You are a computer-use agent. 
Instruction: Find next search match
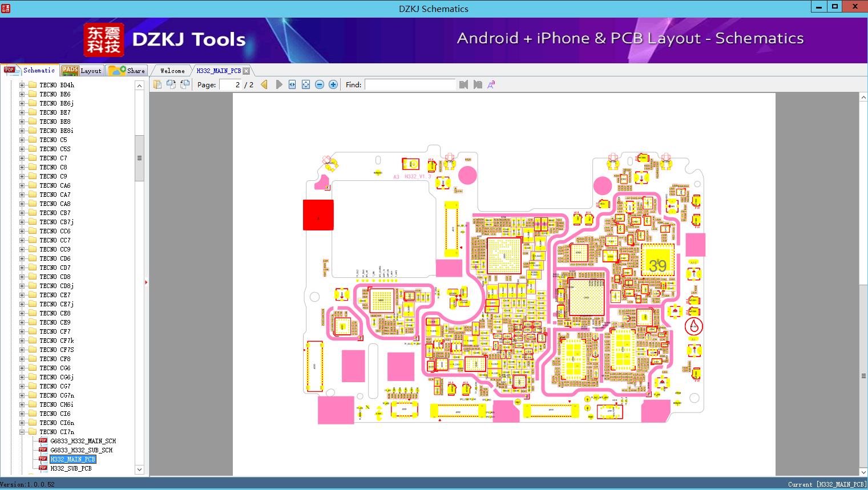click(x=478, y=84)
